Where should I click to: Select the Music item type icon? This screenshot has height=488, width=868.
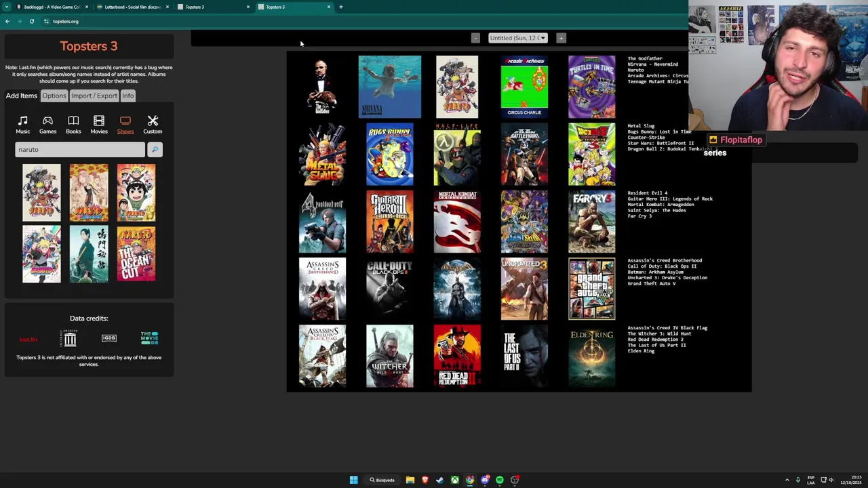(22, 125)
